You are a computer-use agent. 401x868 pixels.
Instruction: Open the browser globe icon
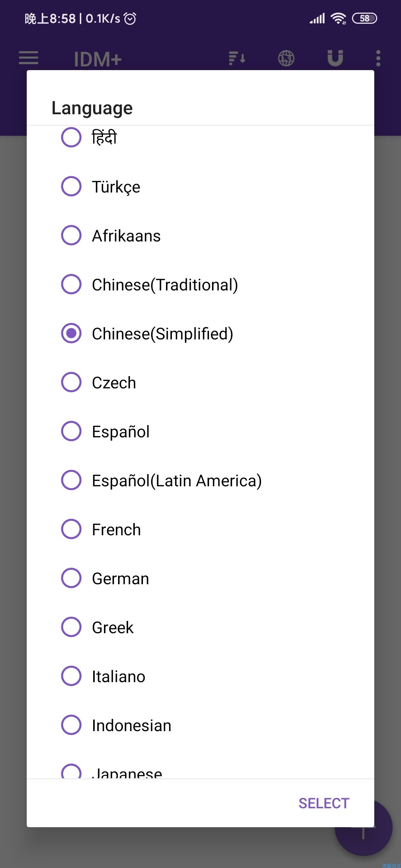coord(286,58)
